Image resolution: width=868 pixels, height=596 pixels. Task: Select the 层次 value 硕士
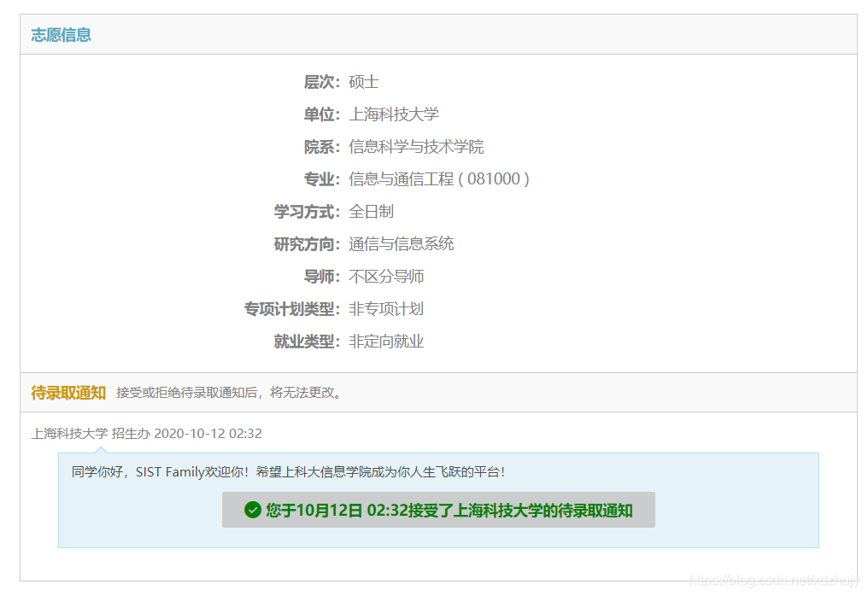(364, 82)
